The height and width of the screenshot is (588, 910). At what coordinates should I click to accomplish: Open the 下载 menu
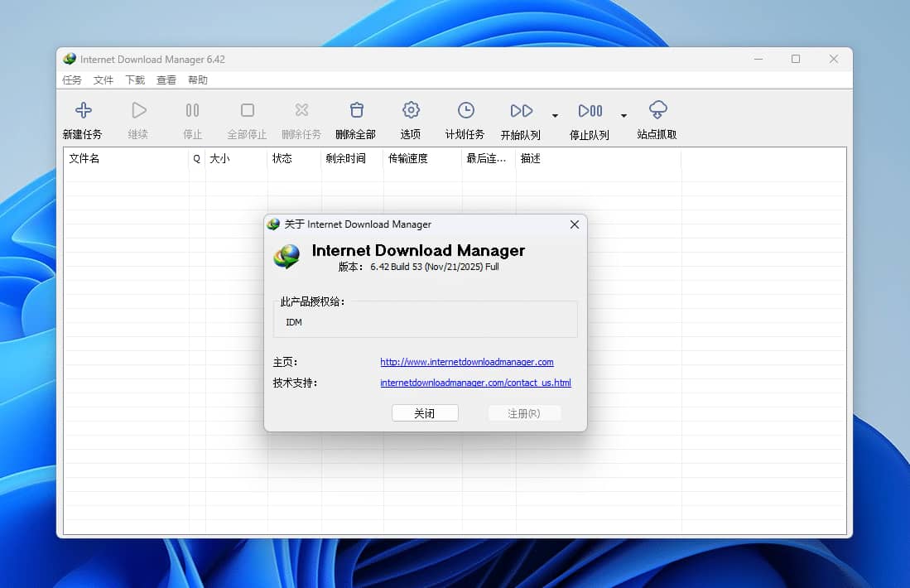(x=134, y=80)
